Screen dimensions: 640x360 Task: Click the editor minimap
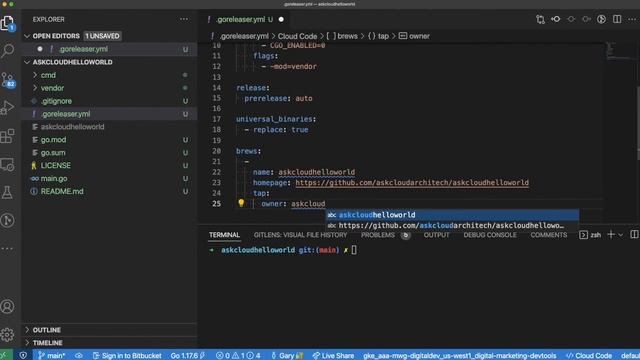coord(620,51)
